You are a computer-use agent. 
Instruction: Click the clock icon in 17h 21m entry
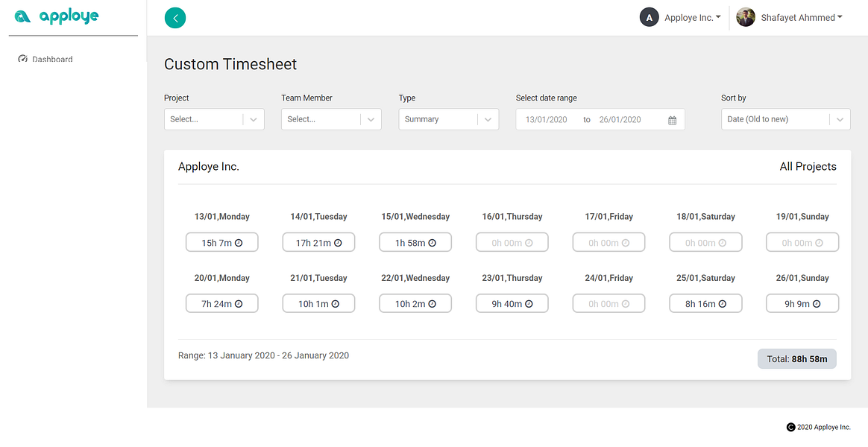[338, 242]
